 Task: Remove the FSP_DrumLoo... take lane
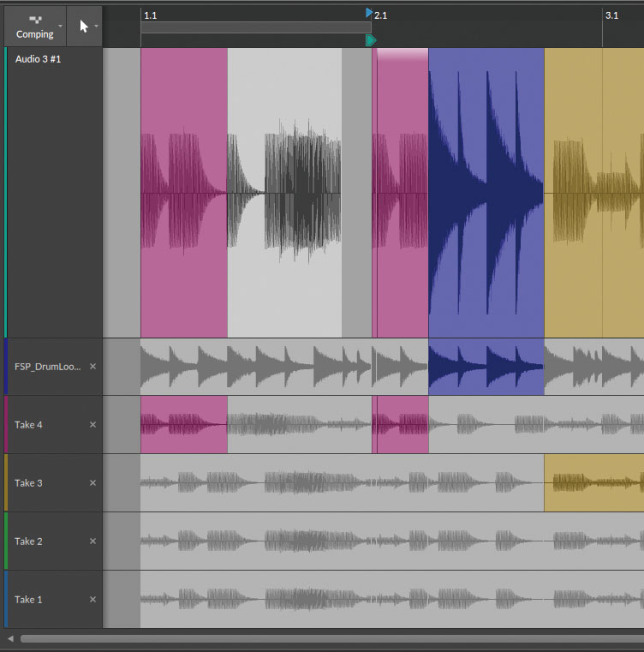tap(92, 367)
